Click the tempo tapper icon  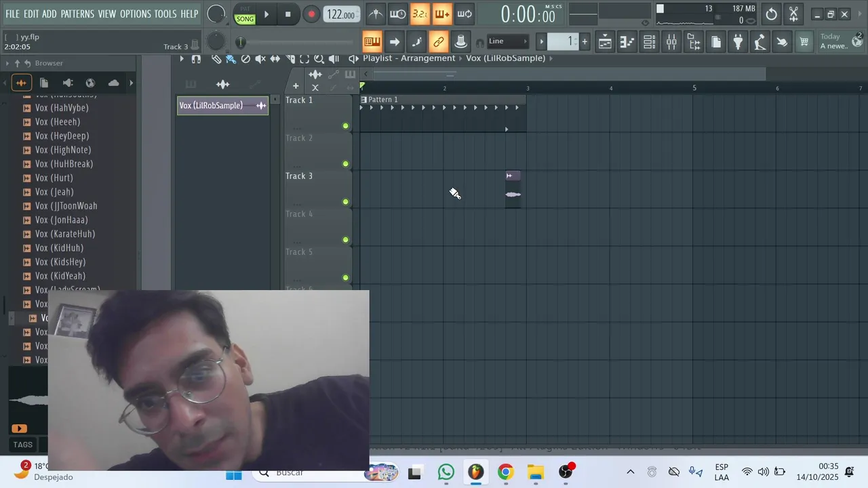coord(760,42)
